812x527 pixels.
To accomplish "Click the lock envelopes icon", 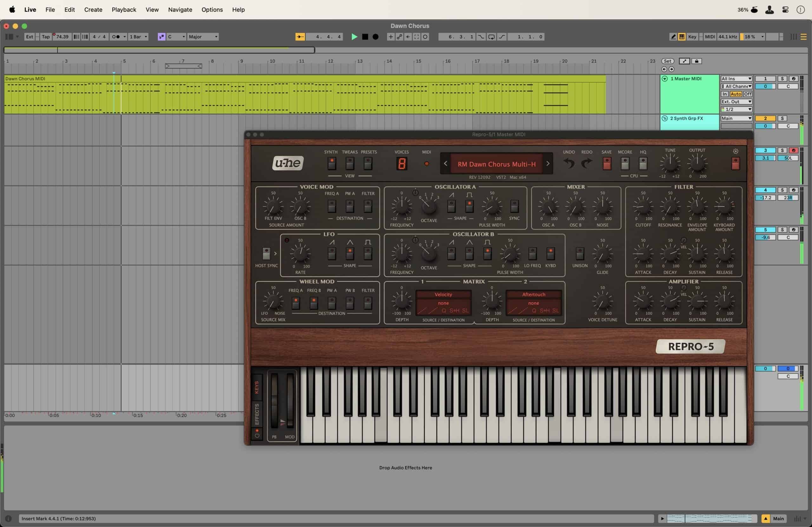I will 697,61.
